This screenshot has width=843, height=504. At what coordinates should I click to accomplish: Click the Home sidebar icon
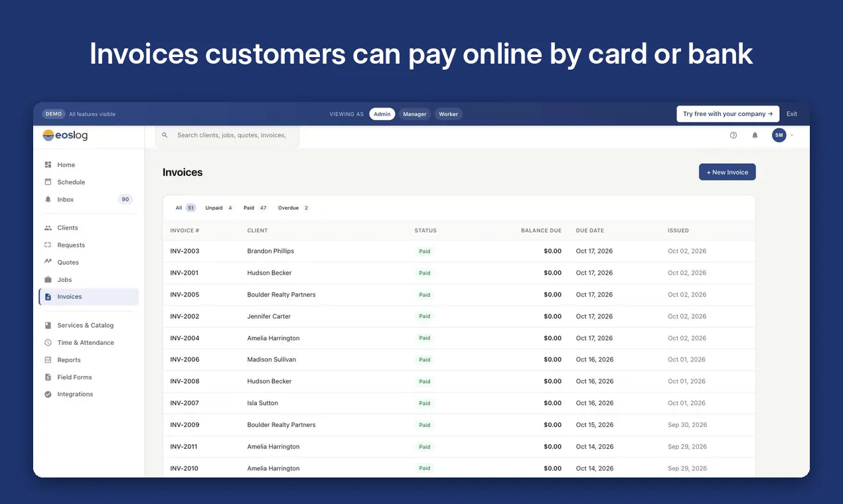point(48,164)
